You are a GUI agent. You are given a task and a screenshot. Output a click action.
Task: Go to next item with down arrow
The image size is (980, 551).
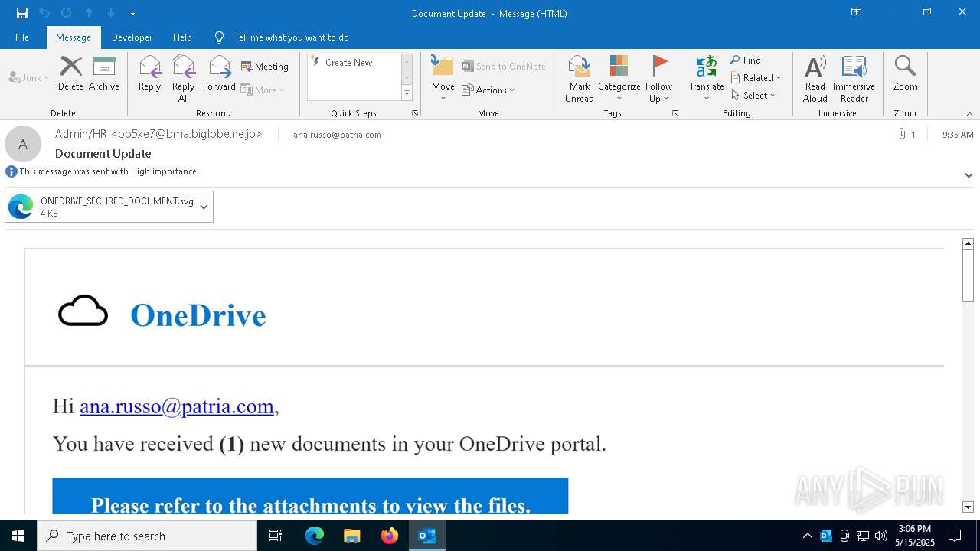111,13
